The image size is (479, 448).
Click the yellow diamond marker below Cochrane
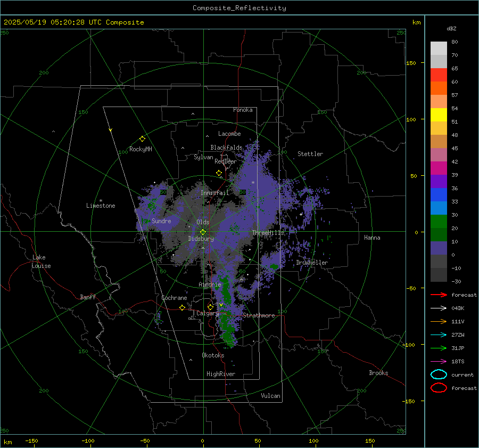(x=183, y=308)
